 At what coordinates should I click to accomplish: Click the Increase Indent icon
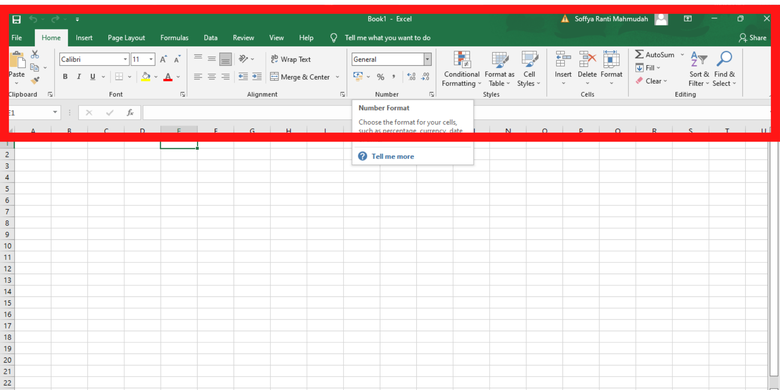pyautogui.click(x=257, y=77)
